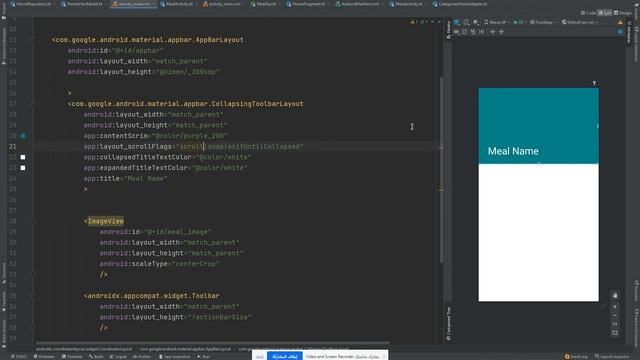Click white swatch for collapsedTitleTextColor

coord(23,157)
